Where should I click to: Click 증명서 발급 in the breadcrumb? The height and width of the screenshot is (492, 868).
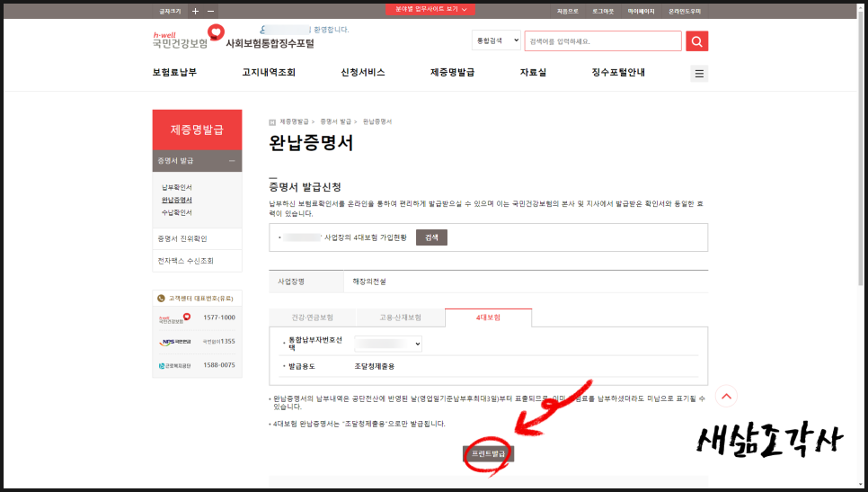click(x=335, y=122)
